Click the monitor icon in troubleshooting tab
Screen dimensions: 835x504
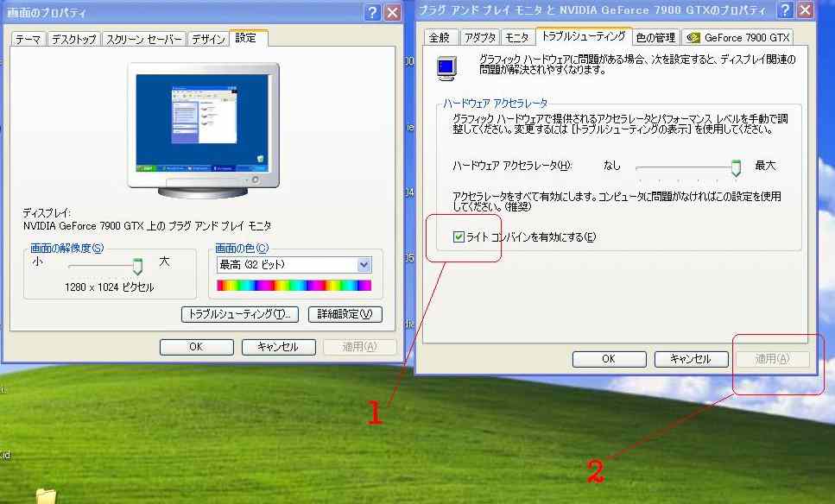(446, 68)
